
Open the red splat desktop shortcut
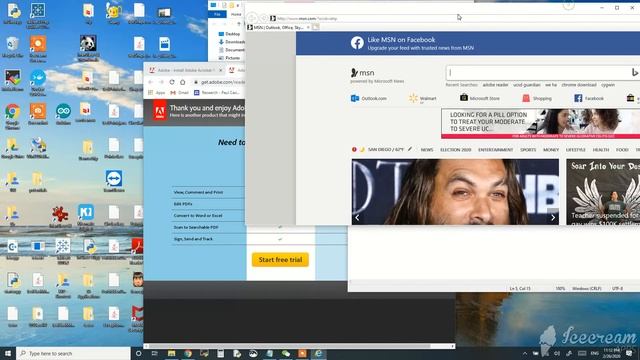tap(60, 217)
